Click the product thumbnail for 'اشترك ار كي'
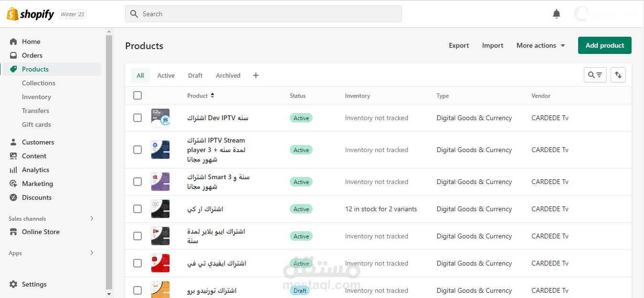 click(x=160, y=209)
